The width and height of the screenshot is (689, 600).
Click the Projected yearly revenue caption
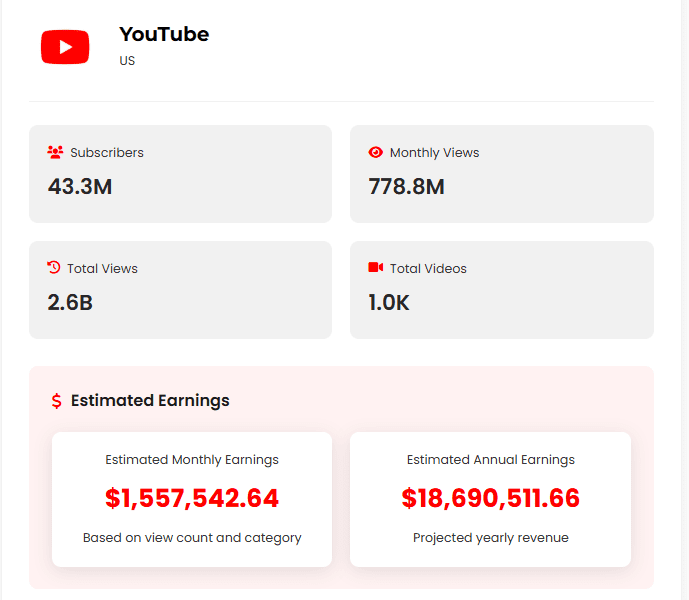[x=490, y=538]
